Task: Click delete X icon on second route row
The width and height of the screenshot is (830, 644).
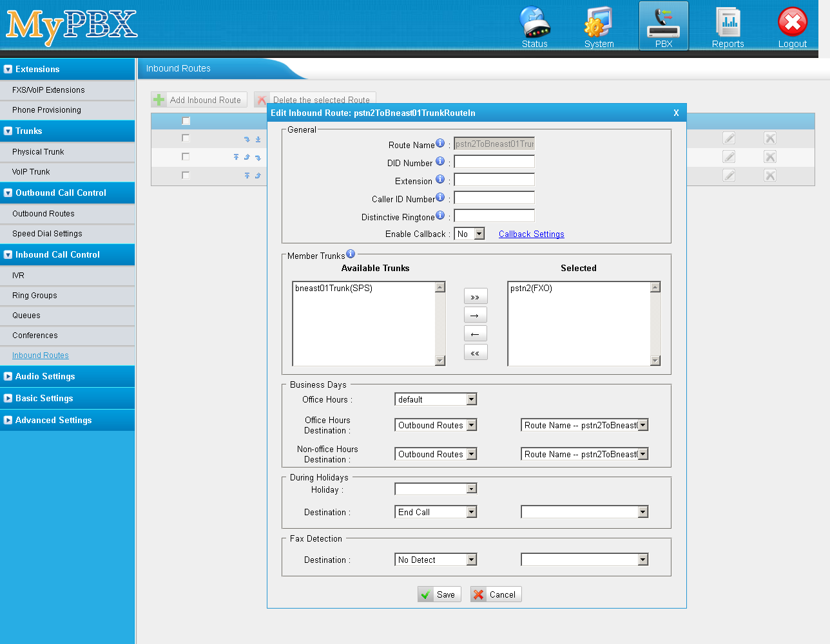Action: [770, 156]
